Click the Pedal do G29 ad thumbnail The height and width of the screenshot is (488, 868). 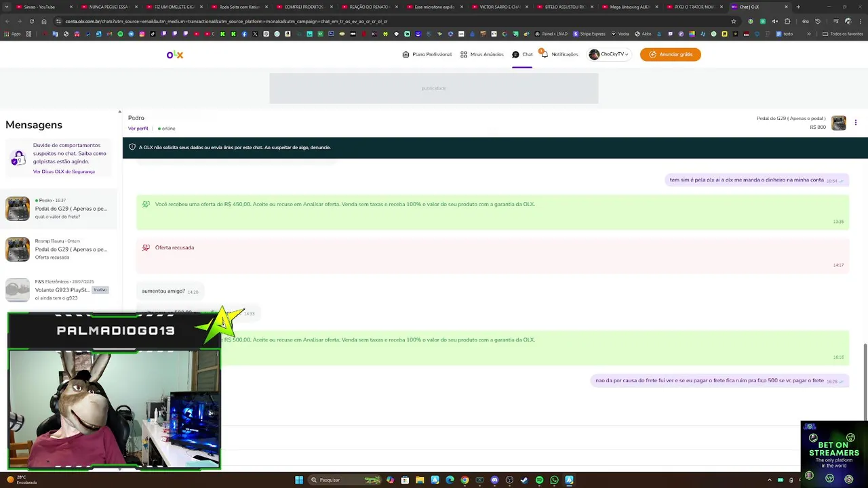coord(839,123)
